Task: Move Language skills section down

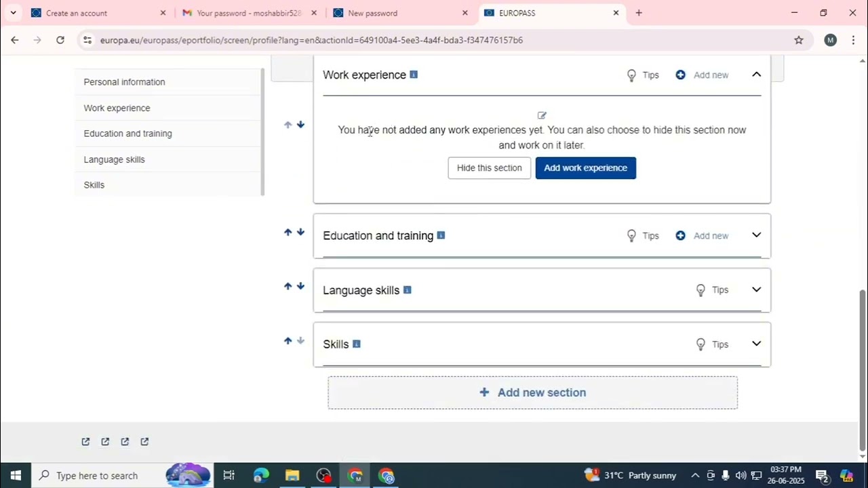Action: click(x=300, y=287)
